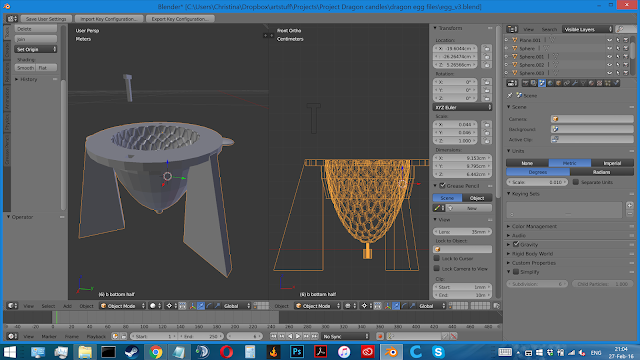Open the outliner Search menu
The width and height of the screenshot is (640, 360).
coord(549,29)
